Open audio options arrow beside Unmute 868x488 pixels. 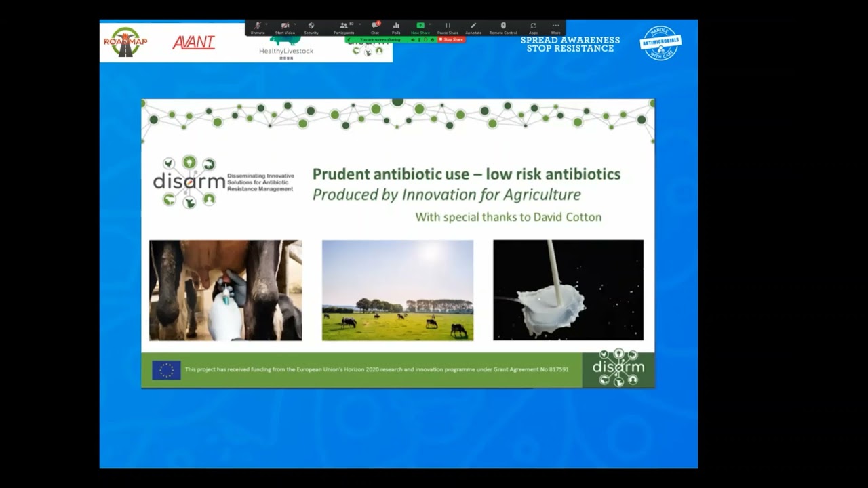267,24
